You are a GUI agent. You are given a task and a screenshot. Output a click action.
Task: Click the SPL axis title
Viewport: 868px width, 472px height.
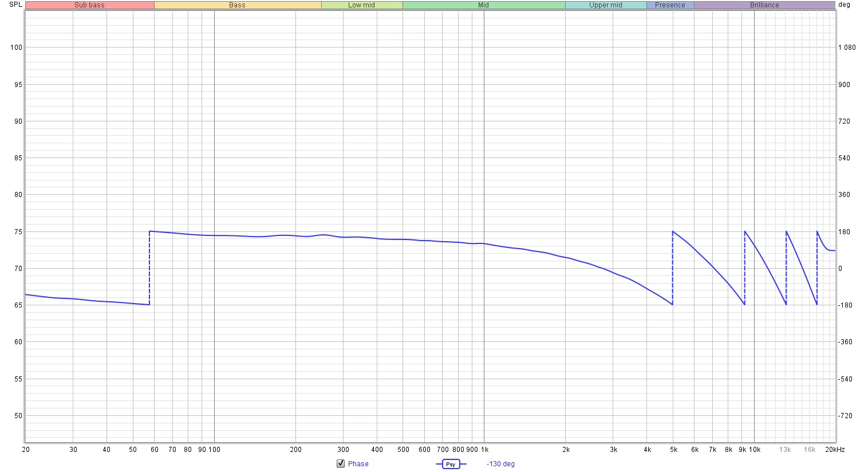[x=15, y=5]
